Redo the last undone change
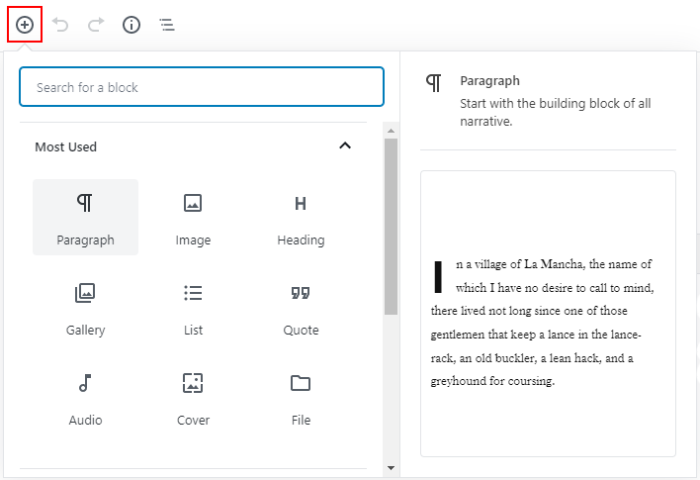 tap(96, 25)
